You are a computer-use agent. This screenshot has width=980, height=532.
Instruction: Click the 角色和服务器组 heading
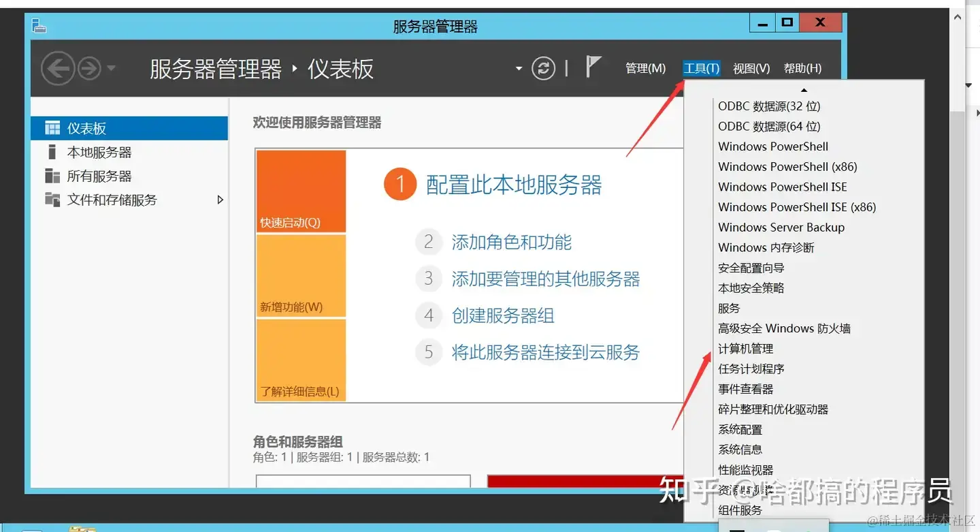[x=298, y=441]
